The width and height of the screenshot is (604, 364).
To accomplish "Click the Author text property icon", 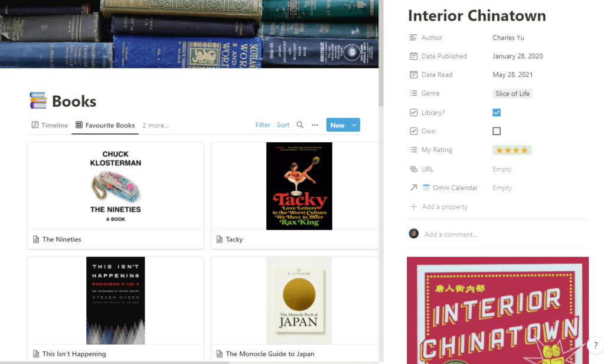I will [413, 37].
